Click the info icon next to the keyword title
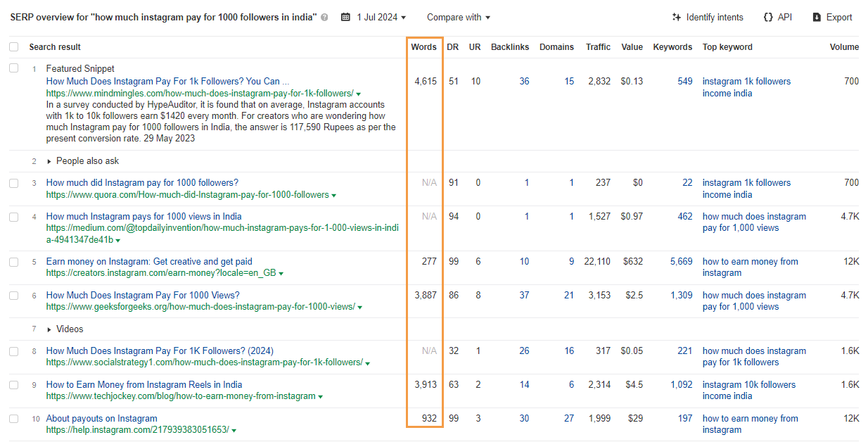 pos(325,17)
